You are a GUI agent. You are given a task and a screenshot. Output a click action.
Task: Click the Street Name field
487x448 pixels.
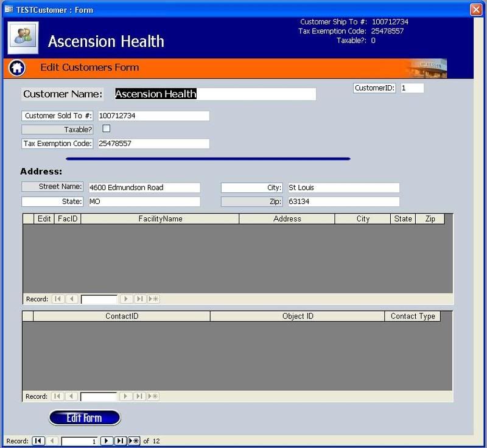click(x=144, y=187)
